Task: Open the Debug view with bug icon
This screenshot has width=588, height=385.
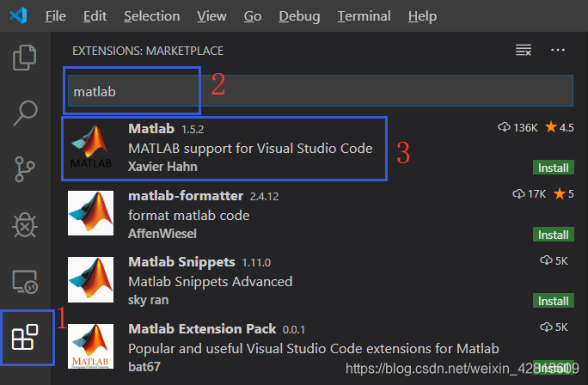Action: coord(25,225)
